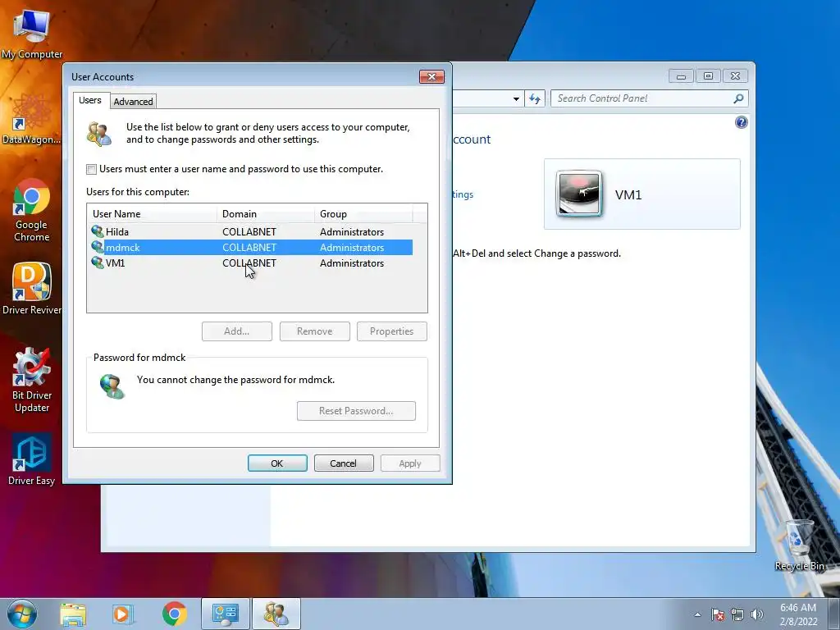Show hidden system tray icons
Screen dimensions: 840x630
click(697, 614)
